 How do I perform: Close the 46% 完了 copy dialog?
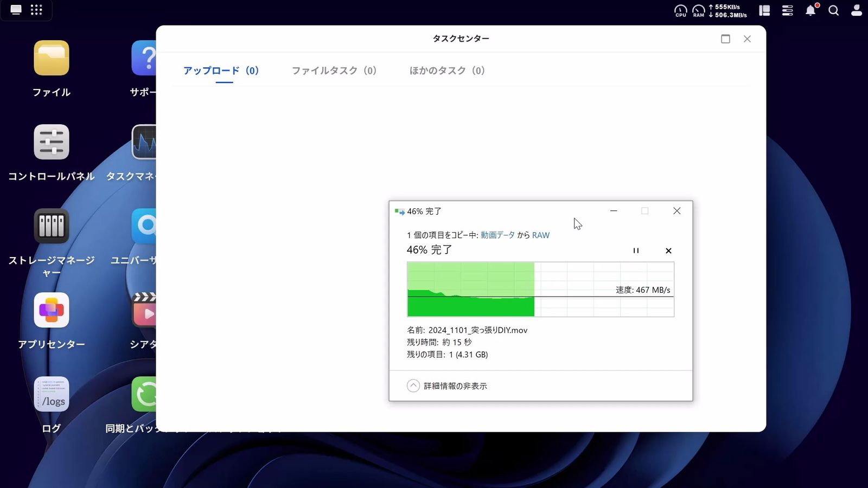click(x=676, y=211)
